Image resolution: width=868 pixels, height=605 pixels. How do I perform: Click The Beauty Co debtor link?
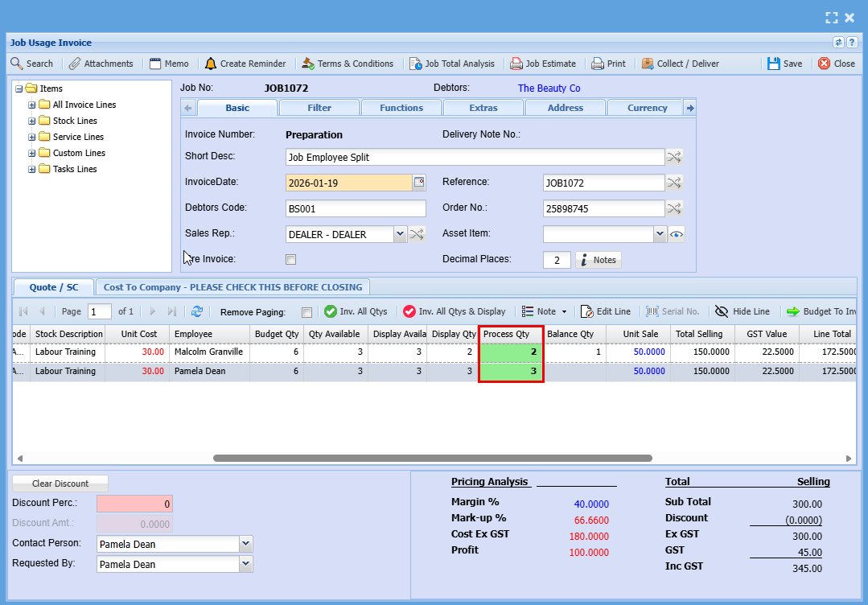[x=549, y=88]
